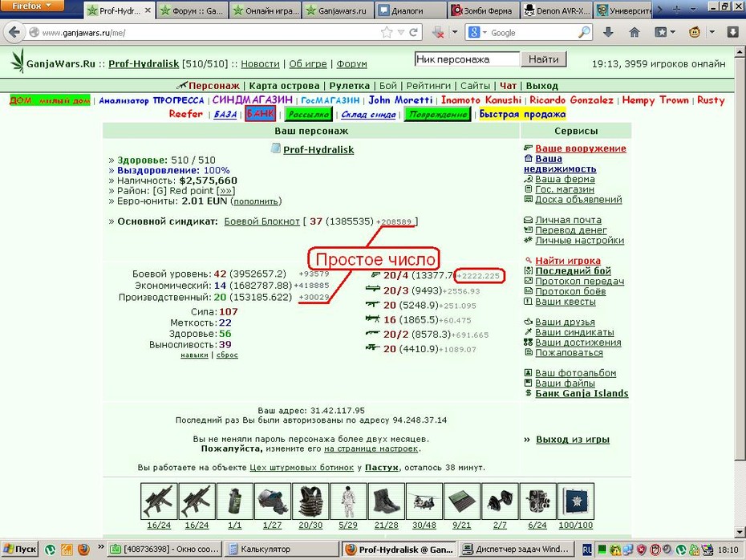Reload the page with the refresh icon

coord(413,32)
